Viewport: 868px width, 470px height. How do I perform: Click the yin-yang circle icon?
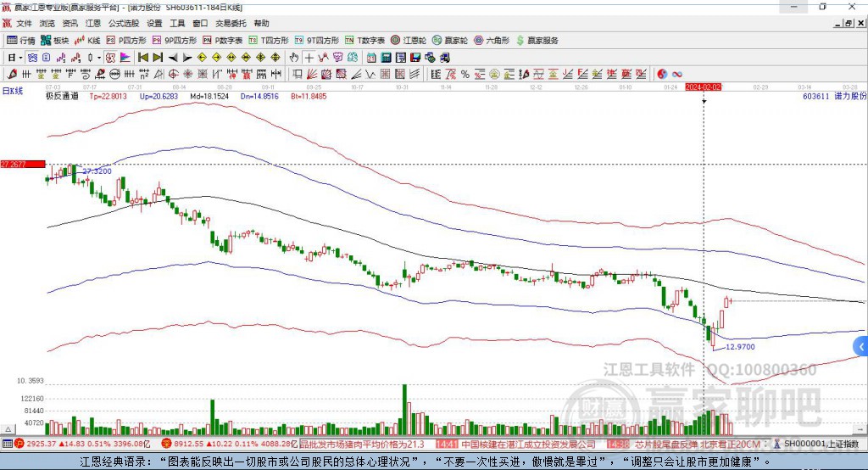662,75
